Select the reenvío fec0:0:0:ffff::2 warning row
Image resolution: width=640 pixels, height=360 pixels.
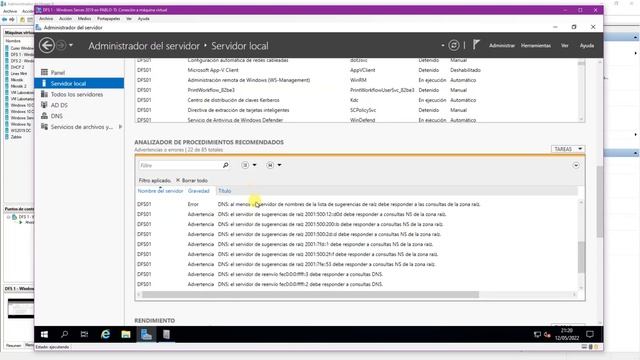(x=357, y=284)
